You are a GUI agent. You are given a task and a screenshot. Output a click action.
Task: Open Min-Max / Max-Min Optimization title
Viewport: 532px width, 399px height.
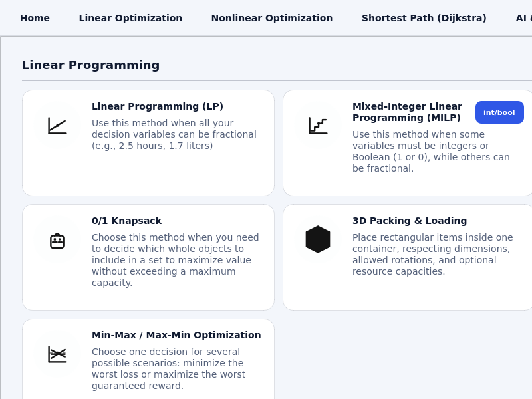click(176, 335)
